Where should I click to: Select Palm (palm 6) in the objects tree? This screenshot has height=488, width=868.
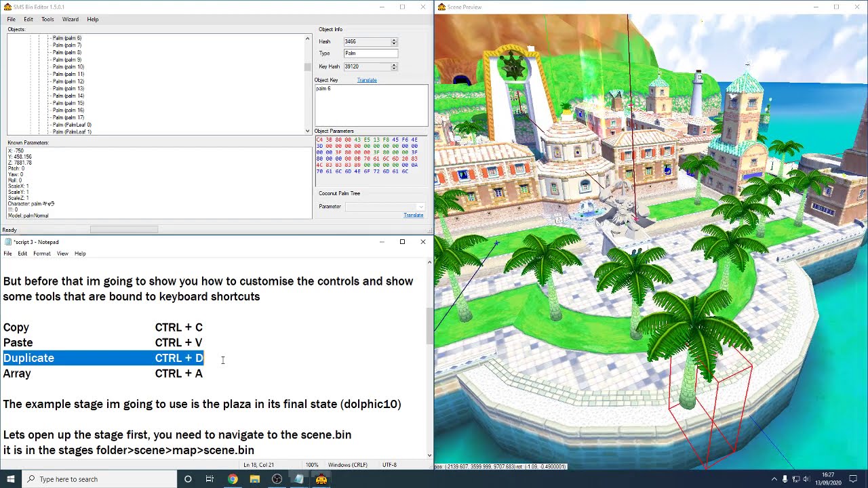(x=67, y=38)
